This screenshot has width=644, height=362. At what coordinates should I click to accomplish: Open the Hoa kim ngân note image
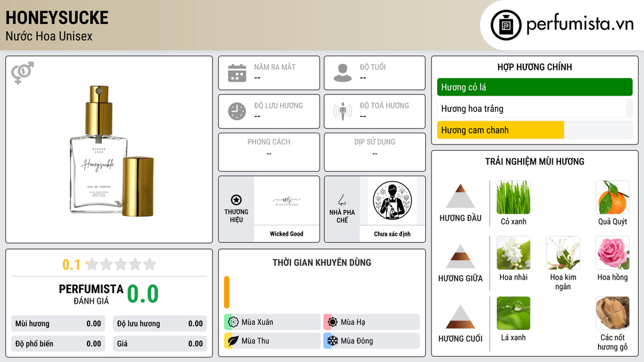click(x=563, y=253)
